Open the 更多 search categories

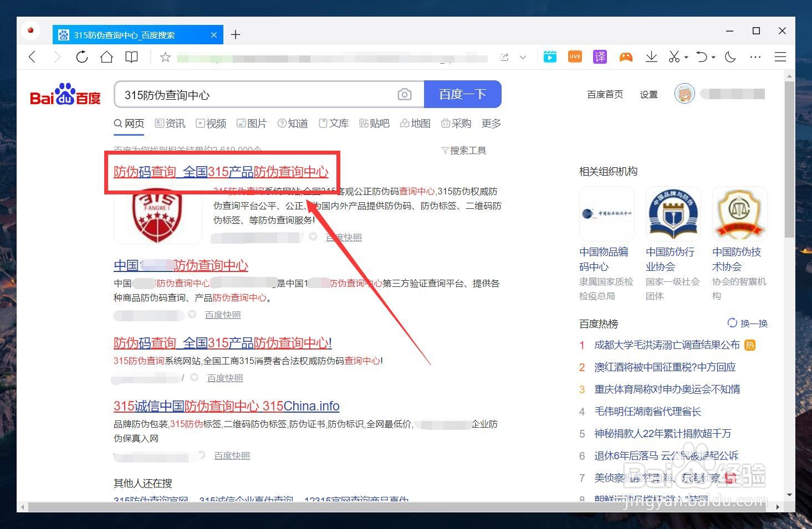pos(491,124)
